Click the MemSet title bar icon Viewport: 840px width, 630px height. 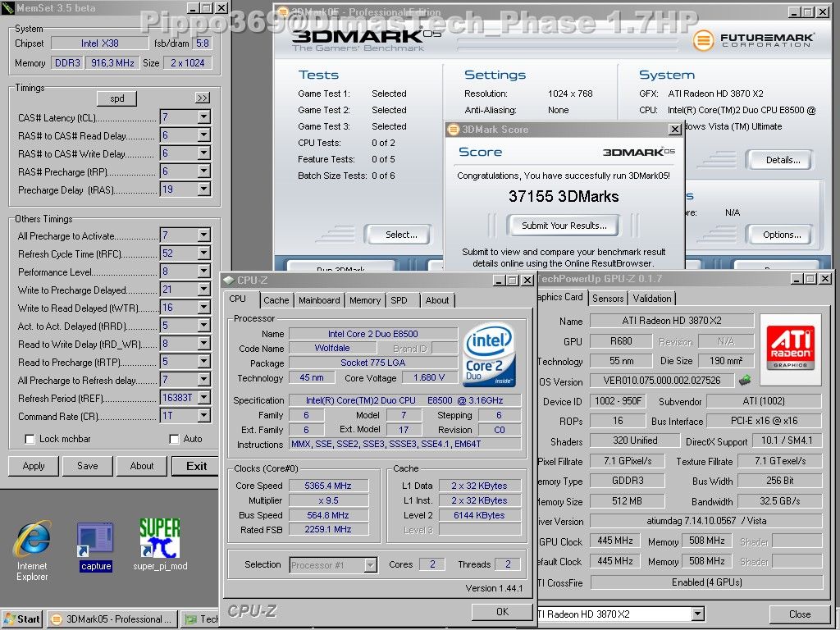click(8, 8)
